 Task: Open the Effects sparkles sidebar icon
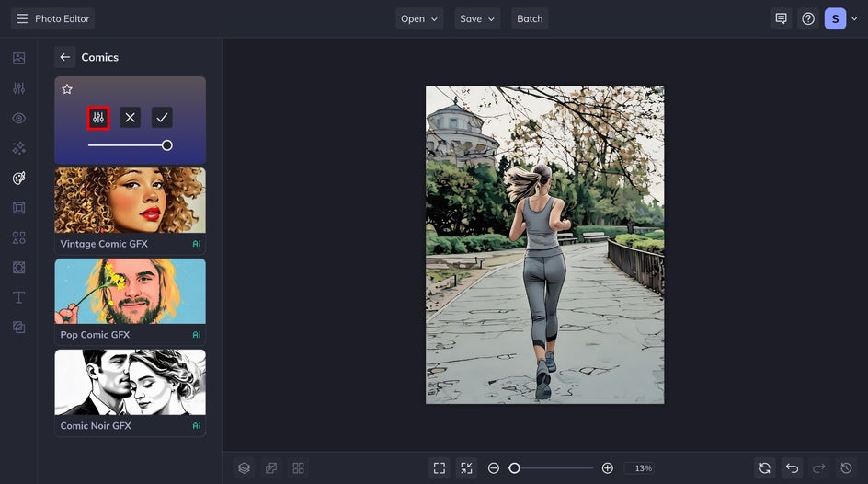coord(18,148)
